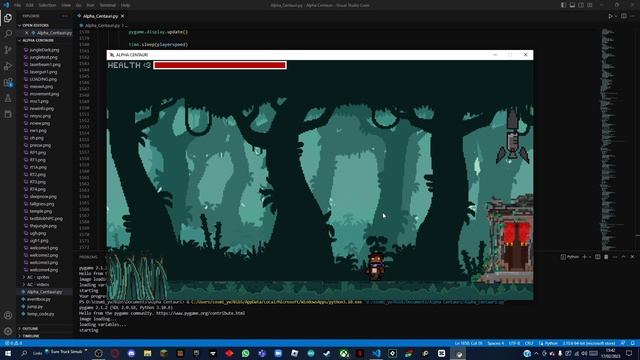
Task: Open jungleDark.png in the file tree
Action: [44, 50]
